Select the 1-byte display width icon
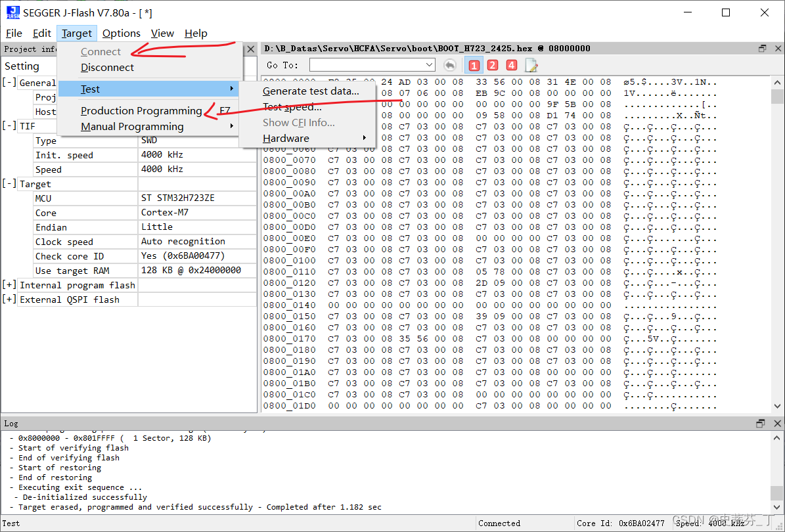Screen dimensions: 785x532 tap(474, 64)
